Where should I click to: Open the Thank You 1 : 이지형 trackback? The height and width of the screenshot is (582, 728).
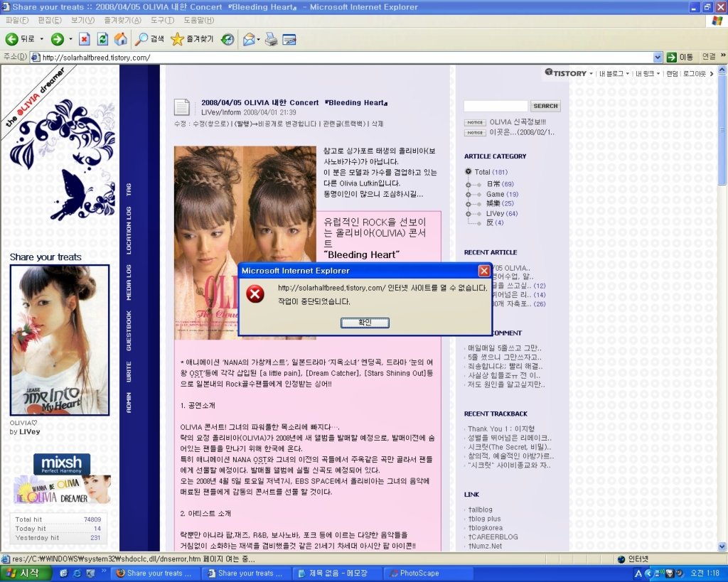(501, 429)
